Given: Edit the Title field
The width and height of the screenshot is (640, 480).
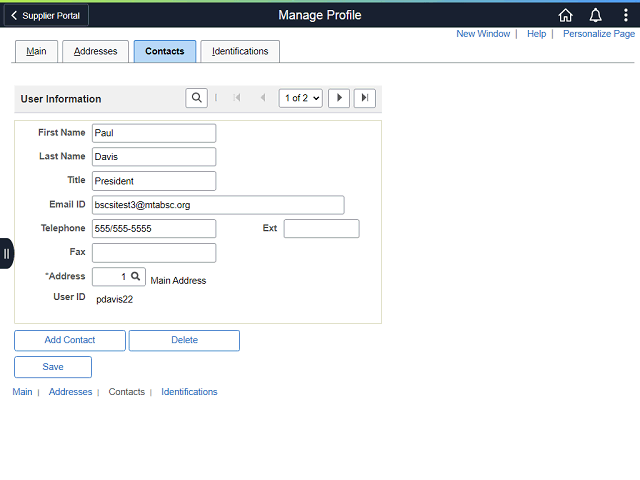Looking at the screenshot, I should click(x=154, y=181).
